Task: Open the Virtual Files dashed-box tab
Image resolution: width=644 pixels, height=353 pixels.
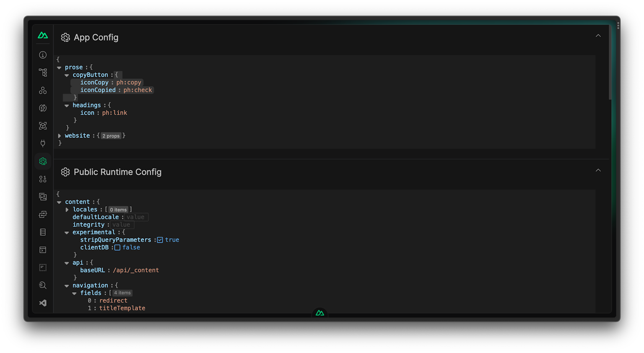Action: click(x=43, y=267)
